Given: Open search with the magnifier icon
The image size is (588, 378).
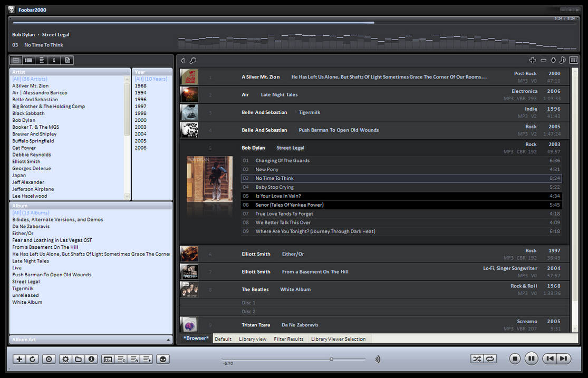Looking at the screenshot, I should point(193,61).
